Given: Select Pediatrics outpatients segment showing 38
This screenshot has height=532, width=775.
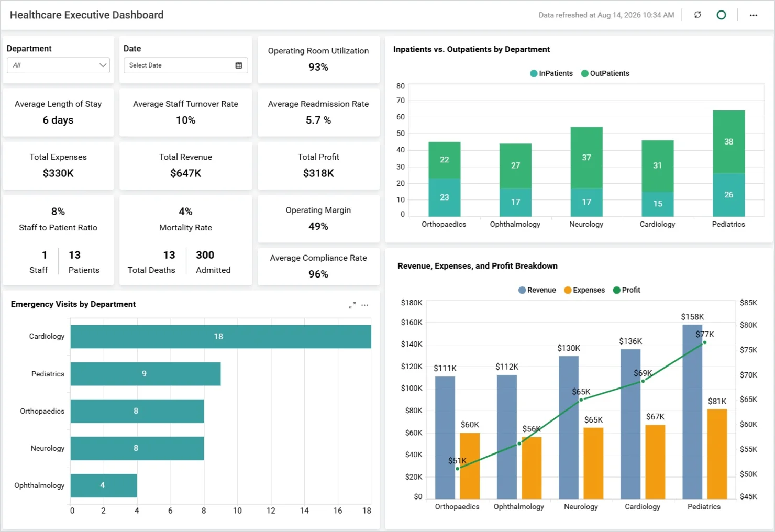Looking at the screenshot, I should 728,142.
